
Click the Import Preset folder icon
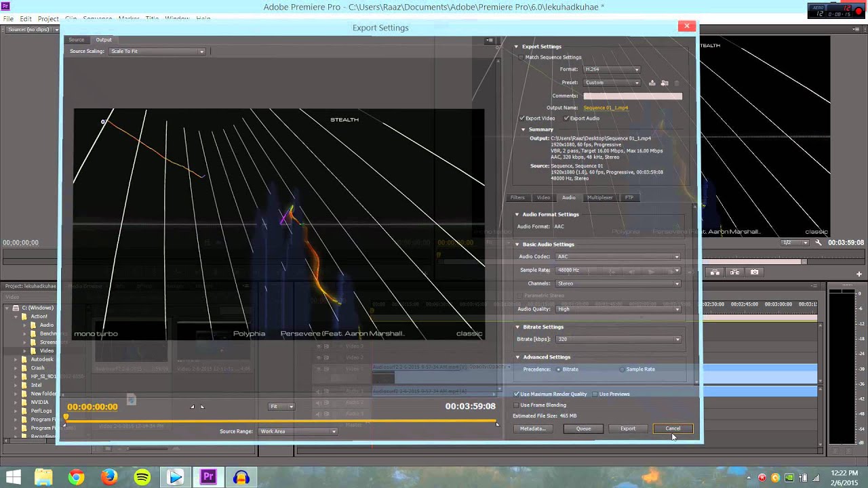tap(665, 83)
